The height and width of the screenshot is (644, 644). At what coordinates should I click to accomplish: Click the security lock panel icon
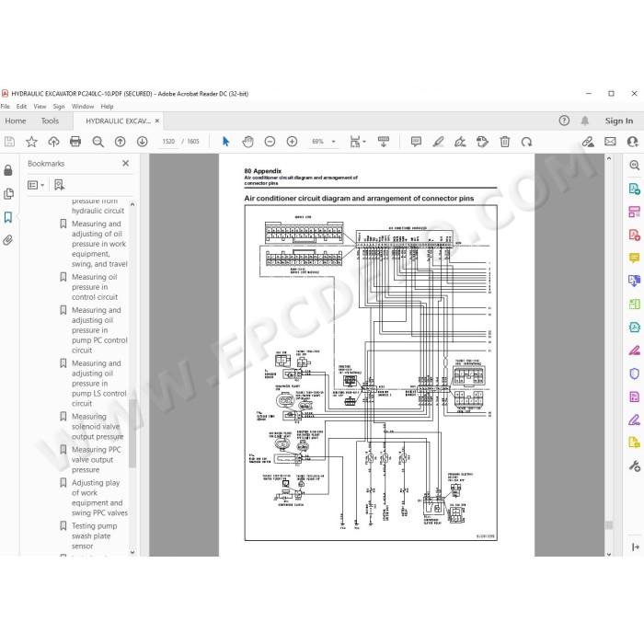pos(8,170)
